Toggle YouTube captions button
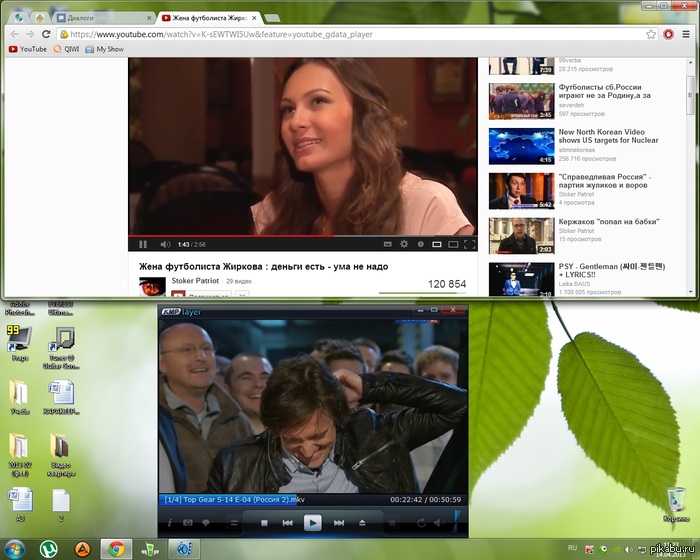The image size is (700, 560). [388, 244]
